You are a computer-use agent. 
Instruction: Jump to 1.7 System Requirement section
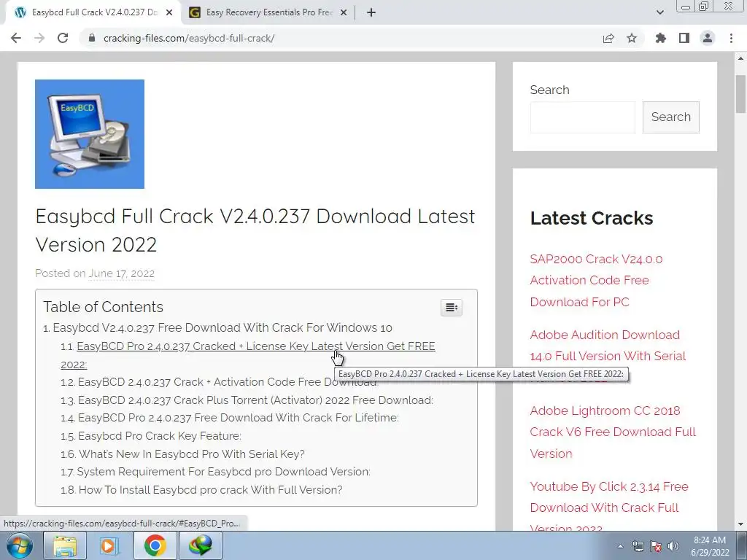pos(223,472)
